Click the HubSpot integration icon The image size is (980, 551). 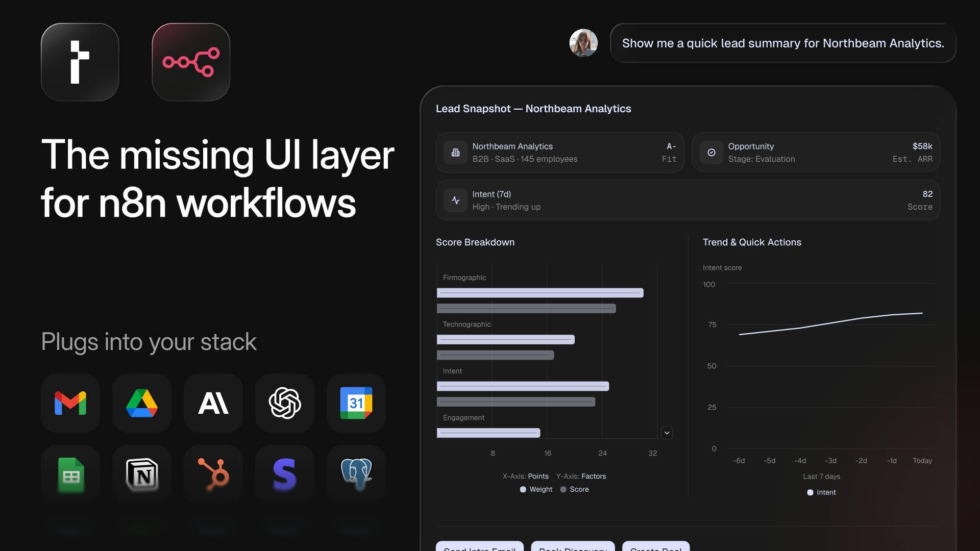click(x=213, y=474)
